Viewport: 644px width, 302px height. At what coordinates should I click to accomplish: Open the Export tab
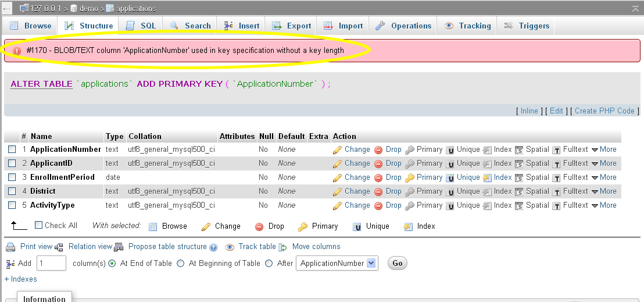click(291, 26)
